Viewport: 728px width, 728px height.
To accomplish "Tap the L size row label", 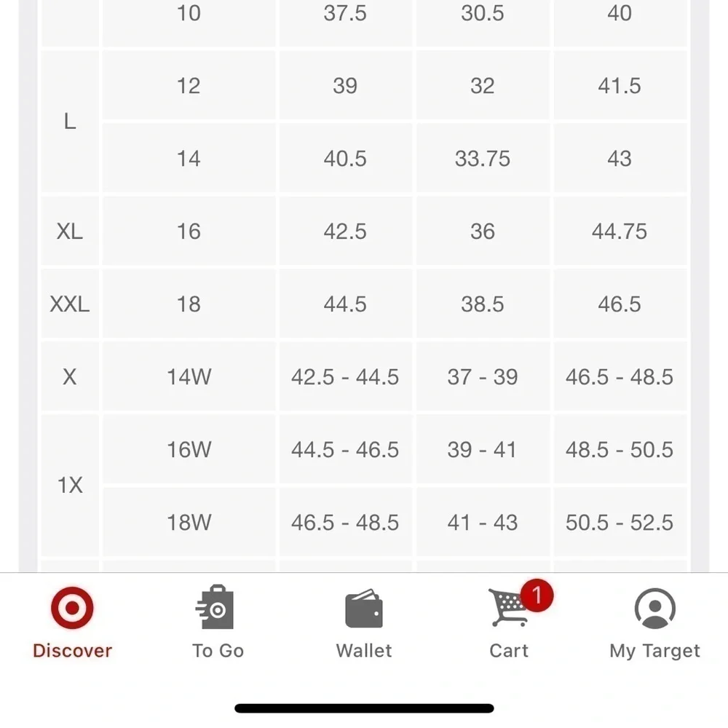I will (70, 122).
